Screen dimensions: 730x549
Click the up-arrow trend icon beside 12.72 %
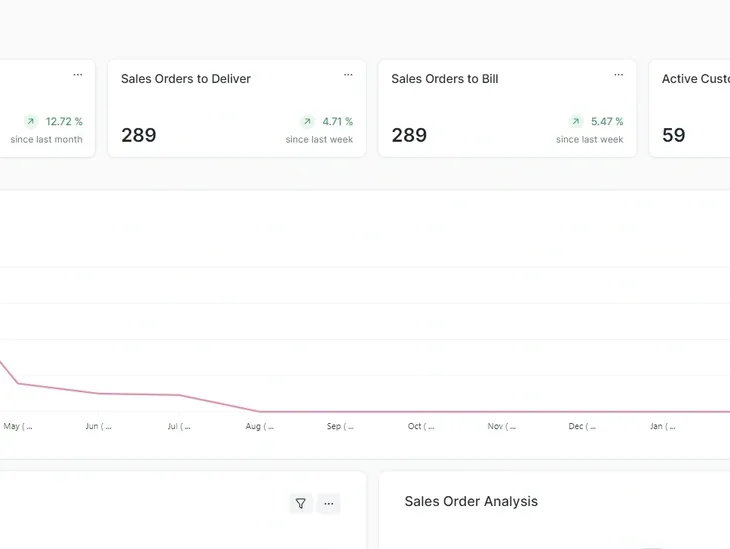(31, 122)
